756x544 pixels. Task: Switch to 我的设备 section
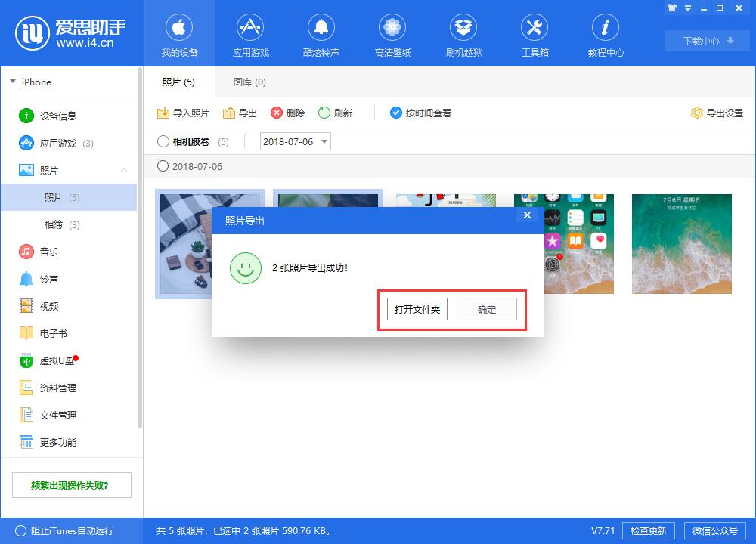click(179, 34)
